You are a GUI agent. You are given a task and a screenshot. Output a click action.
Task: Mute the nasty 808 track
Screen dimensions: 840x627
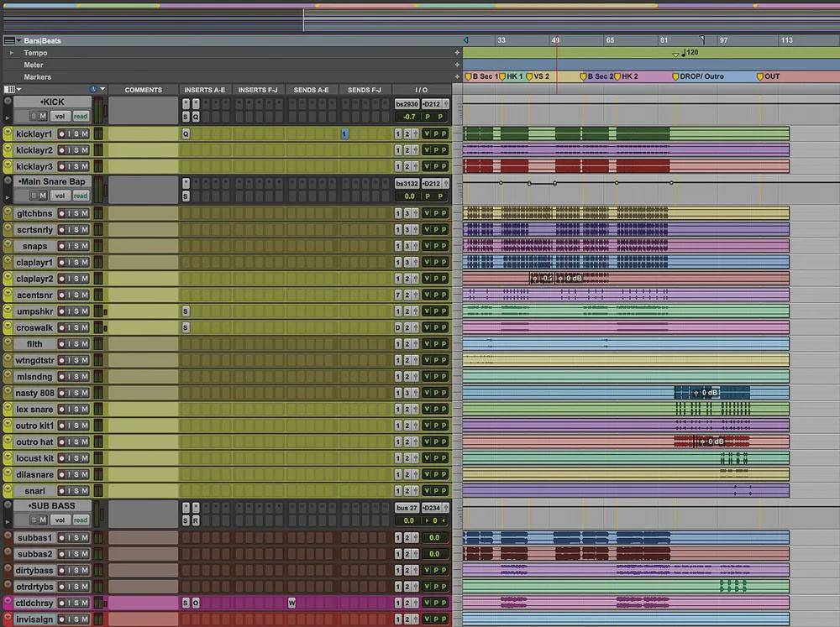tap(84, 393)
